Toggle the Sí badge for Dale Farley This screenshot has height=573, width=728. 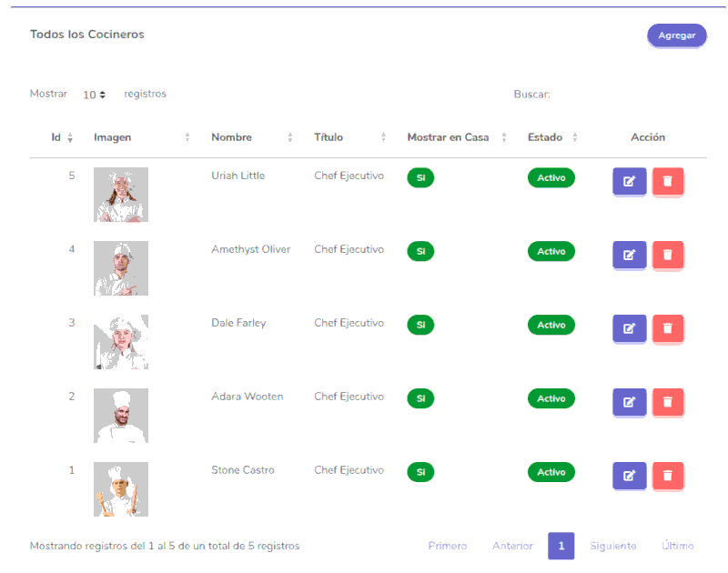[x=420, y=325]
